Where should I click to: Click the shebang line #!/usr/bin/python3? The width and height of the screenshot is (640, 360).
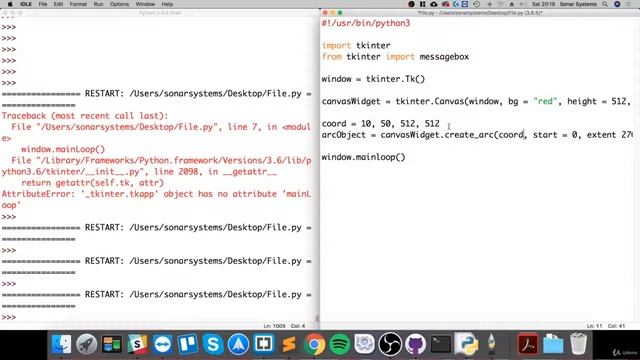pyautogui.click(x=366, y=23)
